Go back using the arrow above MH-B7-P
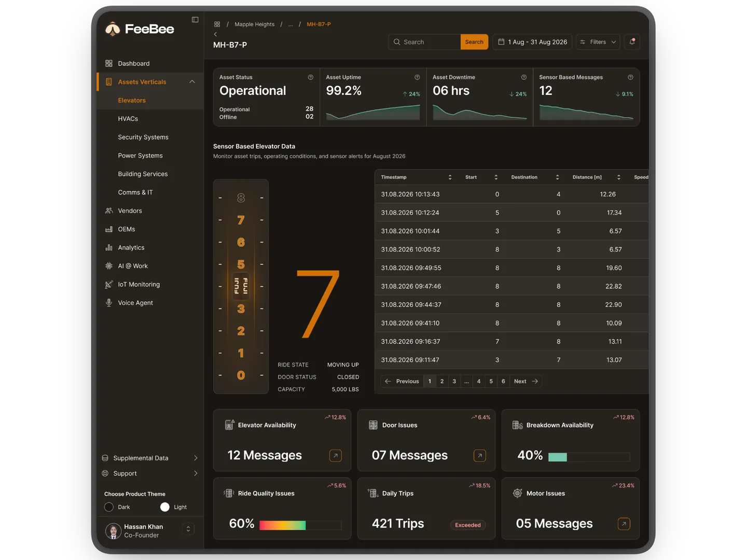 point(215,34)
